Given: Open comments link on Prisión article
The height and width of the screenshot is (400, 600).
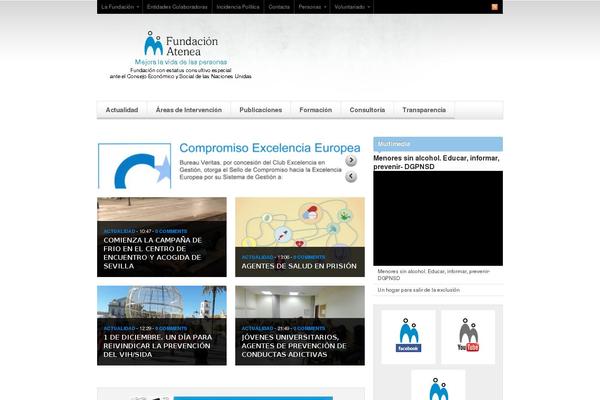Looking at the screenshot, I should [x=309, y=257].
